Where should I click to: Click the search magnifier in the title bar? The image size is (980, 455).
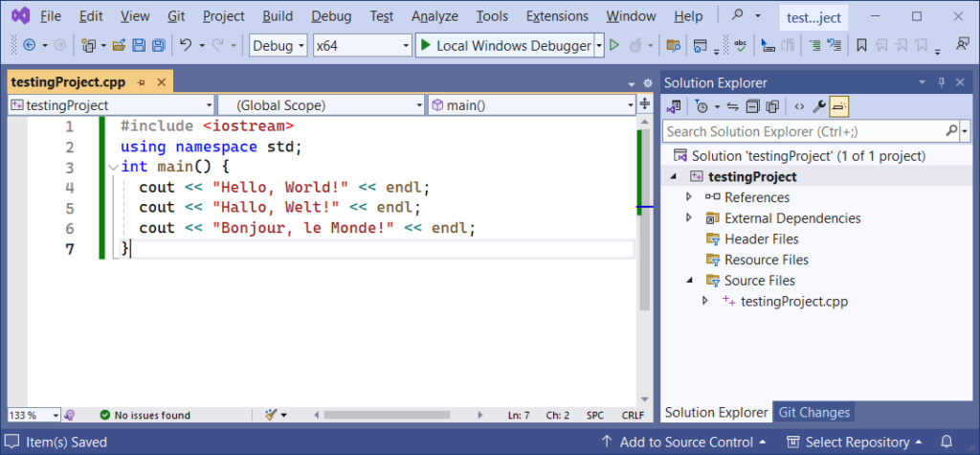(x=738, y=15)
